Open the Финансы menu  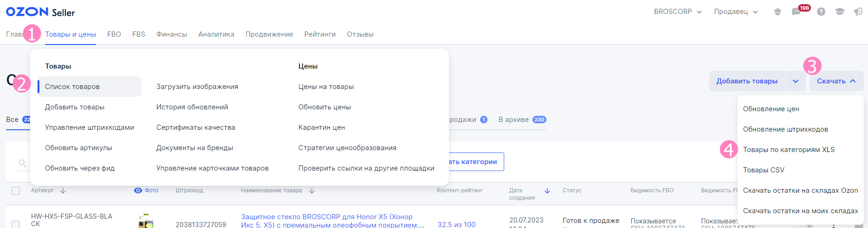[x=172, y=34]
